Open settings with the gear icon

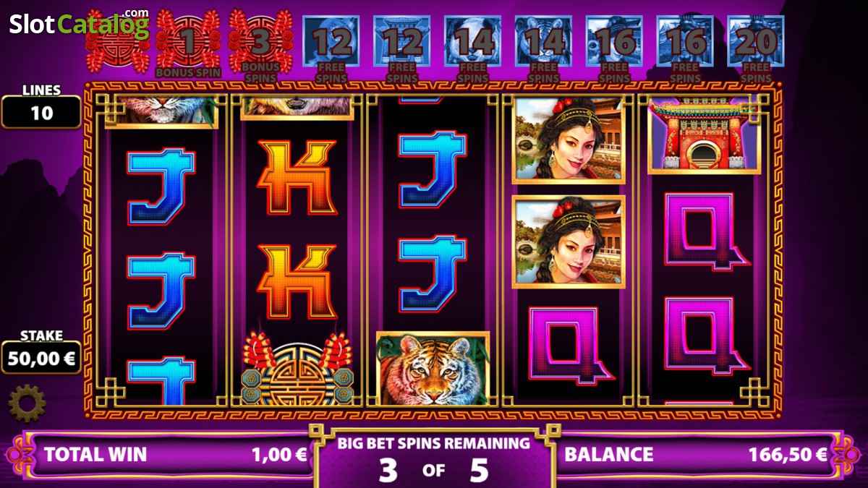[x=27, y=403]
